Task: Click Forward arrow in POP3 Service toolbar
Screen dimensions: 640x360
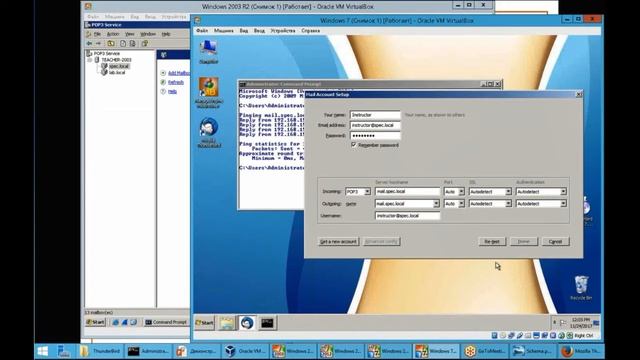Action: click(98, 43)
